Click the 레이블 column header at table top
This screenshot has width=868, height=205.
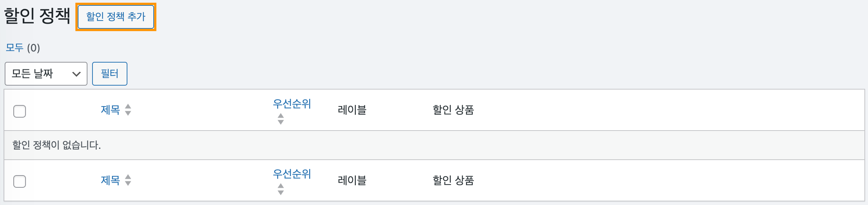(x=352, y=110)
